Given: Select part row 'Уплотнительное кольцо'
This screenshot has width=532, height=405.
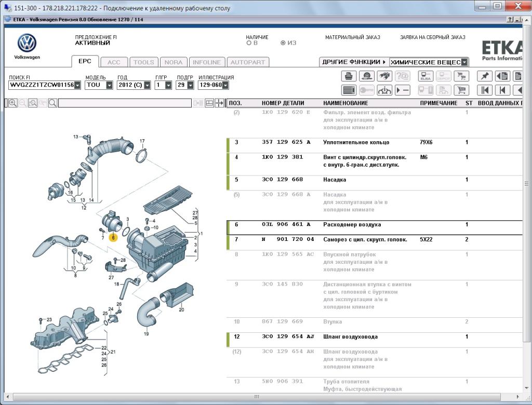Looking at the screenshot, I should click(x=375, y=145).
